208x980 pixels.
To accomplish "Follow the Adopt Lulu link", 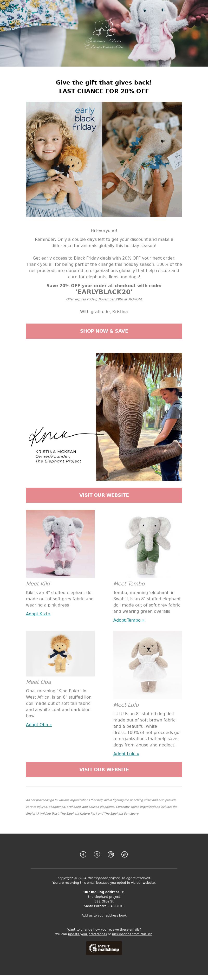I will point(126,753).
